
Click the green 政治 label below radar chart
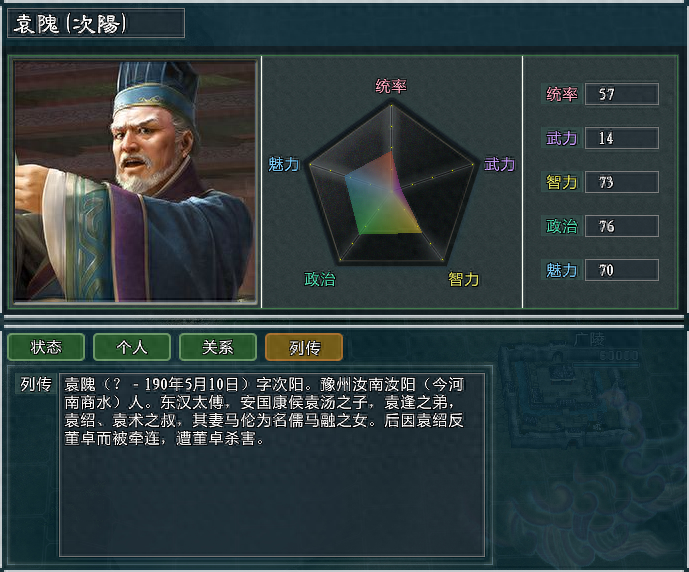(x=320, y=279)
